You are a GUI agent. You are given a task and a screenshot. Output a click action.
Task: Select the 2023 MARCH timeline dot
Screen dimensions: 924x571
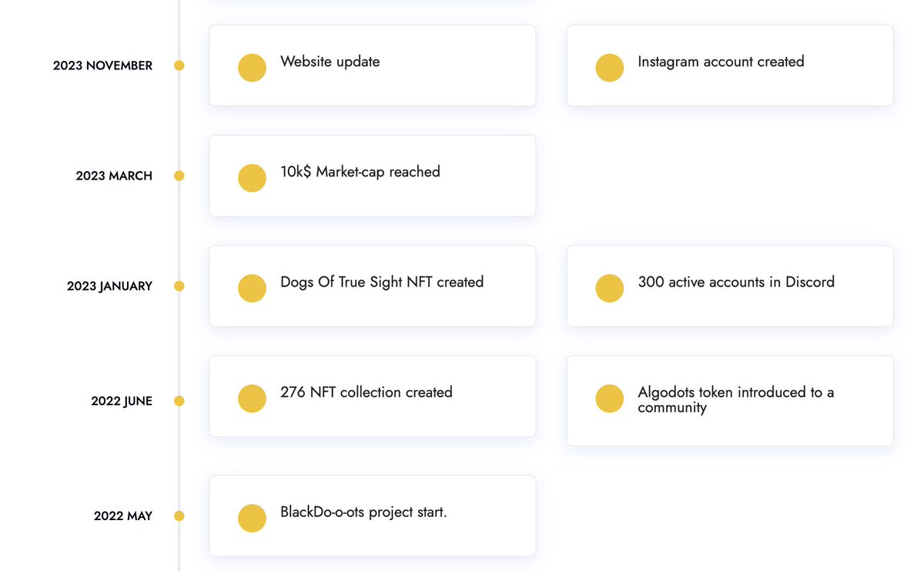click(179, 176)
